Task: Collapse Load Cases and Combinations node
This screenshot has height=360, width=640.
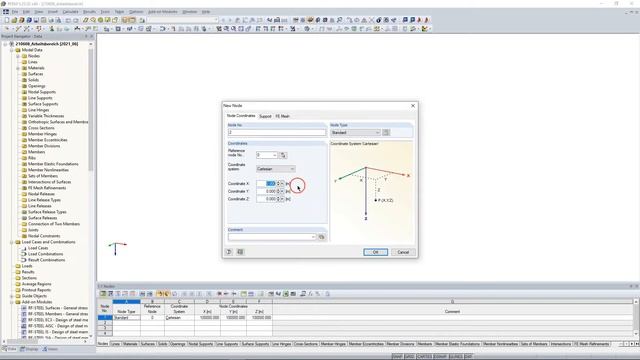Action: pyautogui.click(x=12, y=242)
